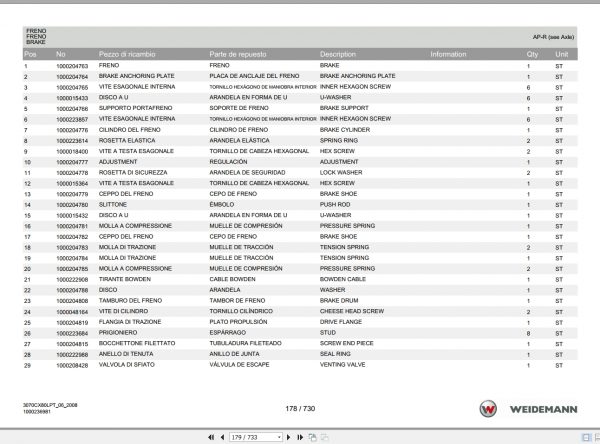Select part number 1000204763

pyautogui.click(x=72, y=66)
